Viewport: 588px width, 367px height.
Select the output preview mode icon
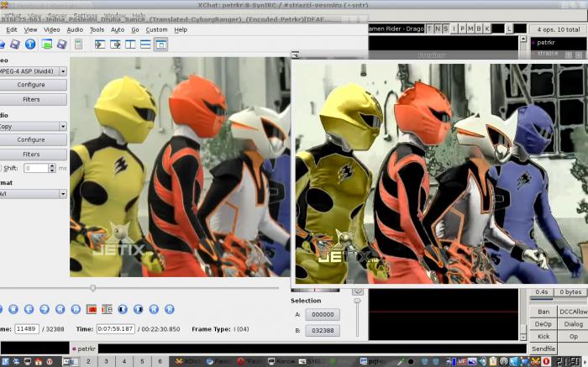115,45
